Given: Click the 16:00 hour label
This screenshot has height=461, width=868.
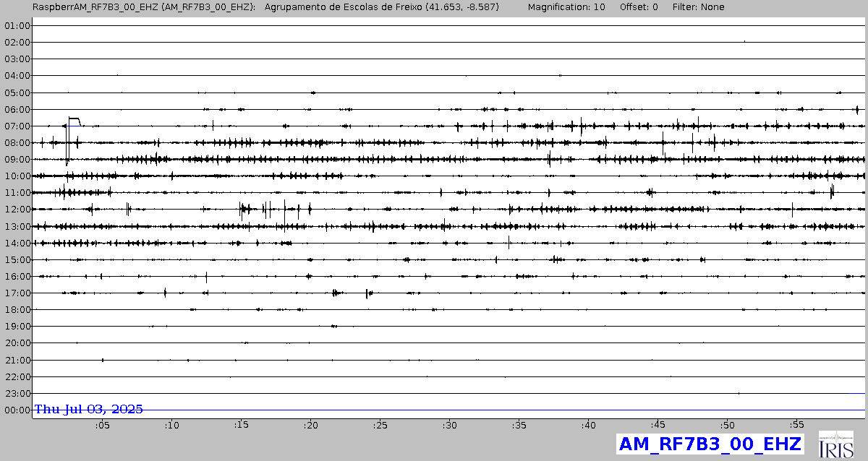Looking at the screenshot, I should 17,276.
